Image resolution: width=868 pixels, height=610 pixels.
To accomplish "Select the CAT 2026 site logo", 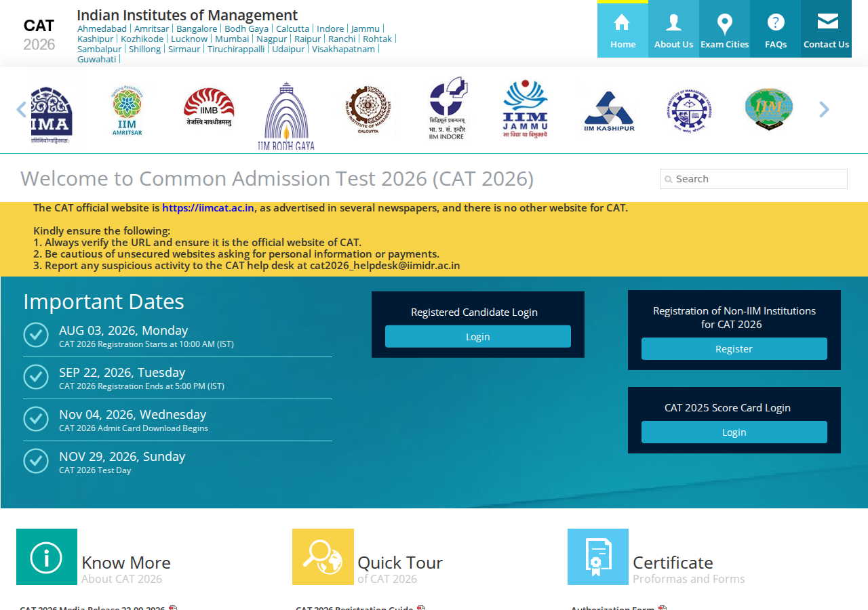I will (x=39, y=35).
